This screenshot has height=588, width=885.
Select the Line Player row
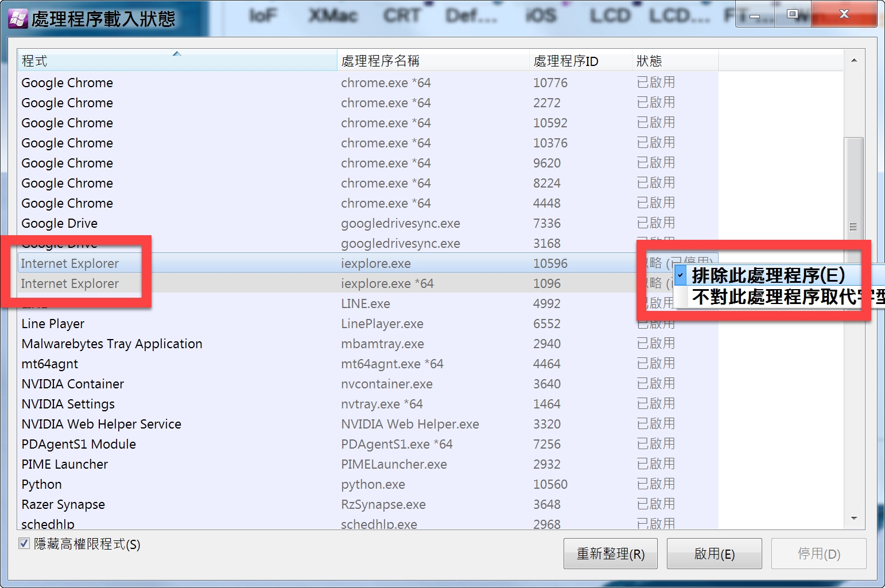[367, 324]
